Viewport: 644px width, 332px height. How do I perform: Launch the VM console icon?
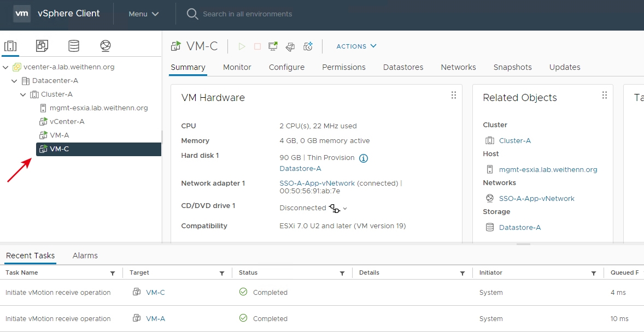pos(273,46)
